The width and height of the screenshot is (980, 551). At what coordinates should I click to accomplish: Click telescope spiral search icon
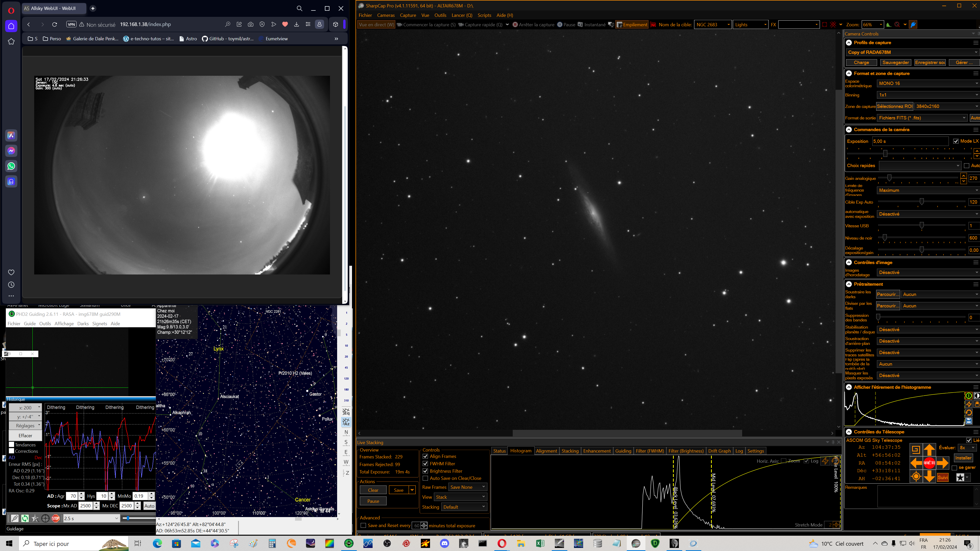(x=916, y=450)
